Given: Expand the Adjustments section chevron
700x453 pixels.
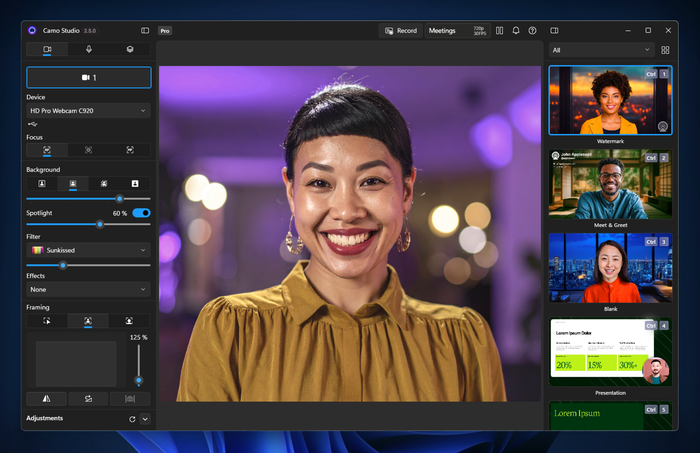Looking at the screenshot, I should point(145,419).
